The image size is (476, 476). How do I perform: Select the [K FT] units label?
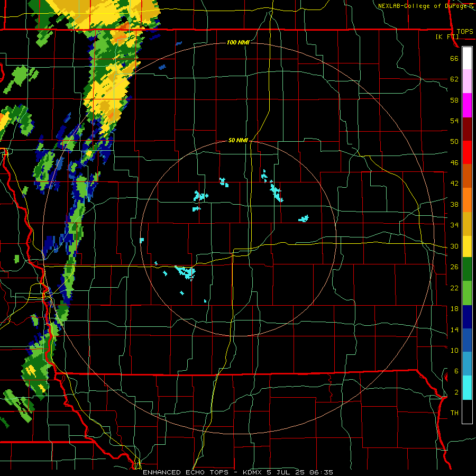tap(447, 37)
